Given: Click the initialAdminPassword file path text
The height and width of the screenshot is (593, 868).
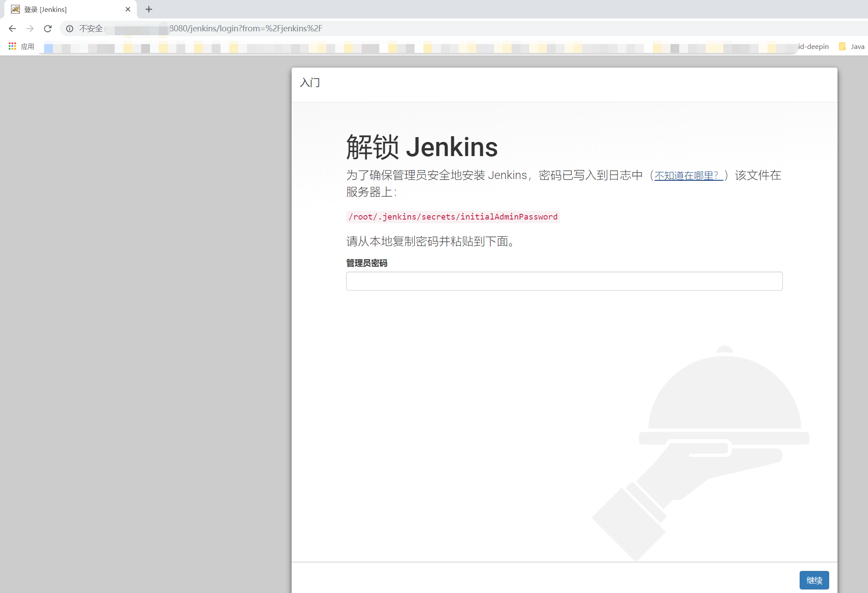Looking at the screenshot, I should point(453,217).
